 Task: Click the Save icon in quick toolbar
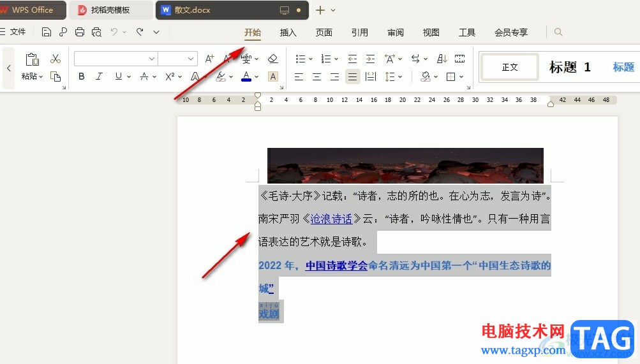(47, 32)
